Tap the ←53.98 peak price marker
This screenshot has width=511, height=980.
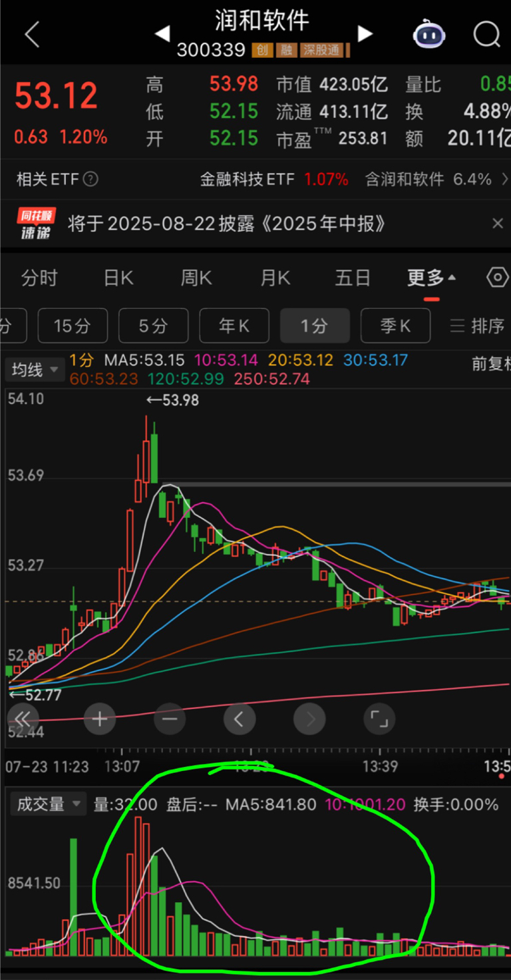click(172, 400)
